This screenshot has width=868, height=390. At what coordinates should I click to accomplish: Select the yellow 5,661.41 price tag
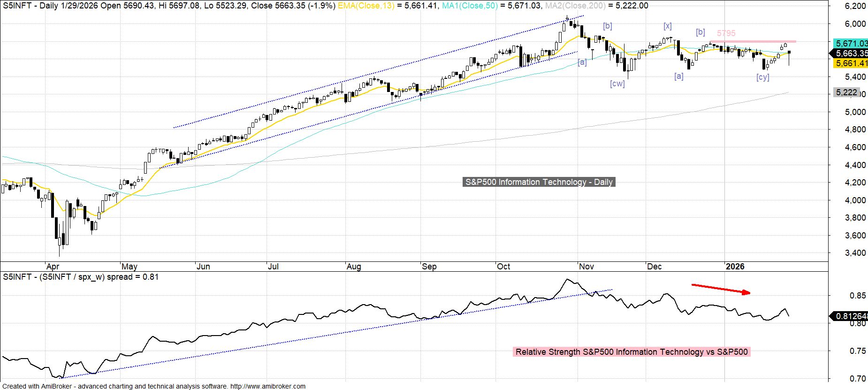click(x=849, y=63)
